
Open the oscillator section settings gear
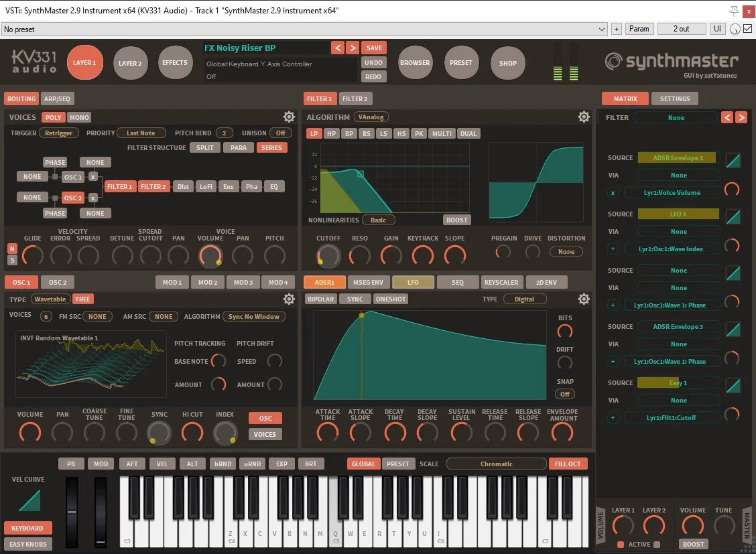point(289,299)
